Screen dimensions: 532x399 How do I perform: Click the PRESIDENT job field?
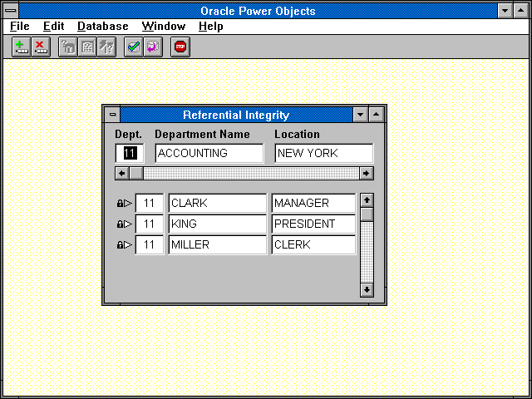(x=313, y=224)
